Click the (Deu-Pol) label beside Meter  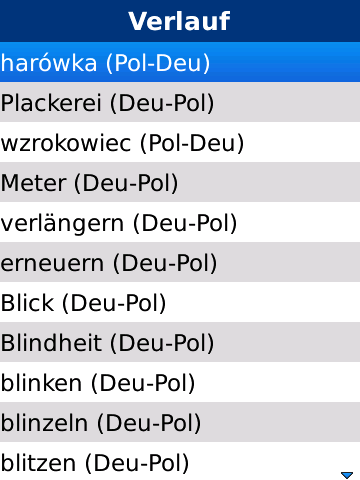pyautogui.click(x=126, y=183)
